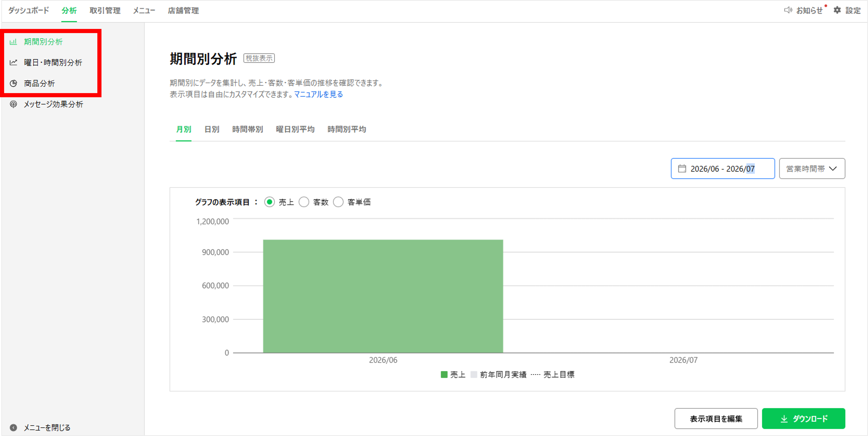Viewport: 868px width, 436px height.
Task: Select the 売上 radio button
Action: coord(269,202)
